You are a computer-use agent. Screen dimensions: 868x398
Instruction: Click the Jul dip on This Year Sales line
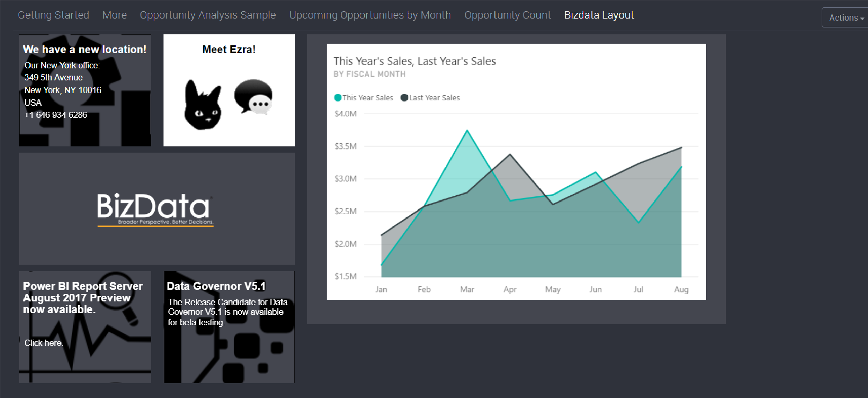pyautogui.click(x=639, y=222)
